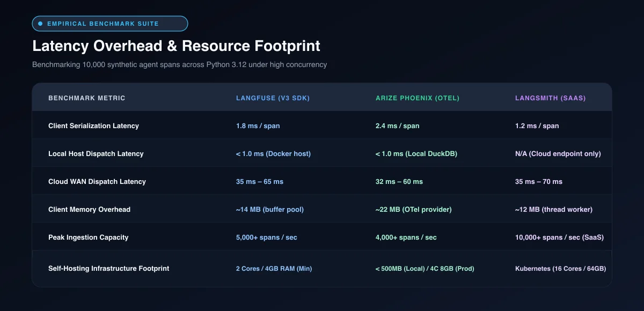
Task: Click the Peak Ingestion Capacity row label
Action: click(x=89, y=238)
